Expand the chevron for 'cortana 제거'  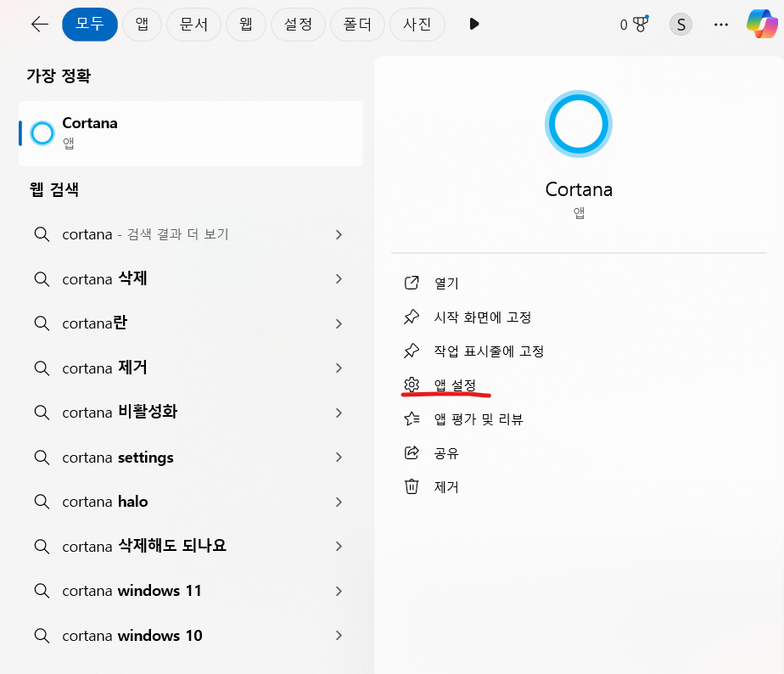(x=339, y=368)
